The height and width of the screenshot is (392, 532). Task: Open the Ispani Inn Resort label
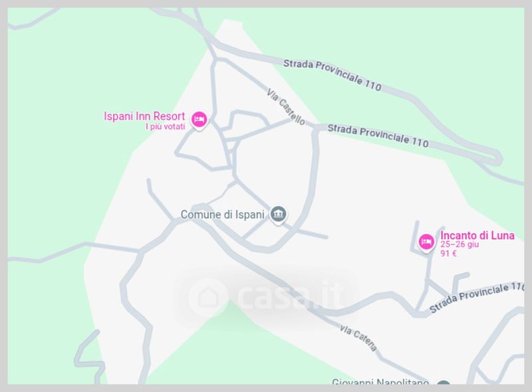coord(144,116)
